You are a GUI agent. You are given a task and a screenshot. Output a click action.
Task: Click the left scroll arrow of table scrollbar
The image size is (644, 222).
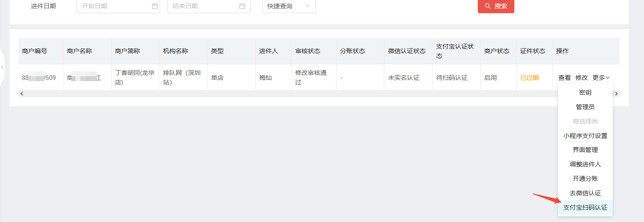click(22, 94)
